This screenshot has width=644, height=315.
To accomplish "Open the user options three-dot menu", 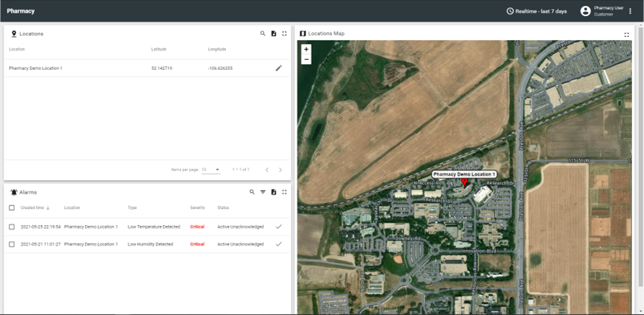I will (x=630, y=11).
